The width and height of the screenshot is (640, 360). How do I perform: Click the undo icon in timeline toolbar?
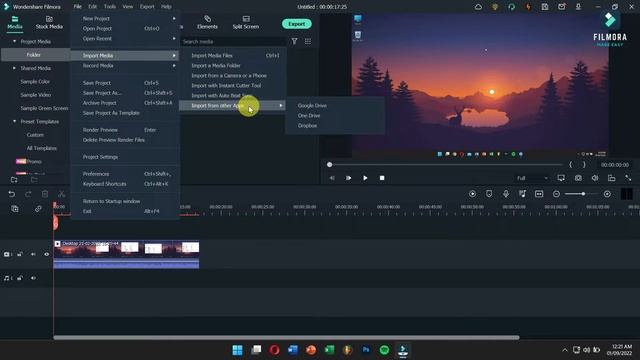(x=11, y=194)
